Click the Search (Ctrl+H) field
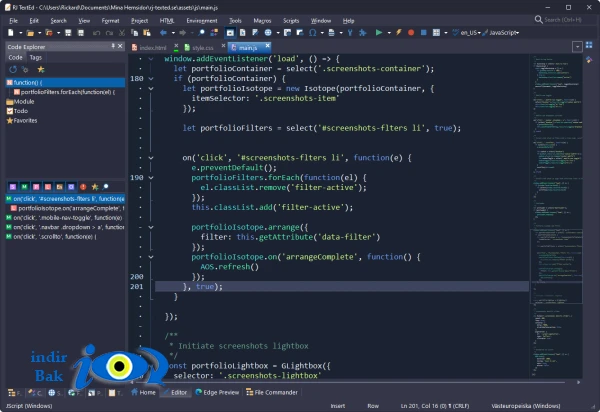Viewport: 600px width, 412px height. click(x=562, y=20)
